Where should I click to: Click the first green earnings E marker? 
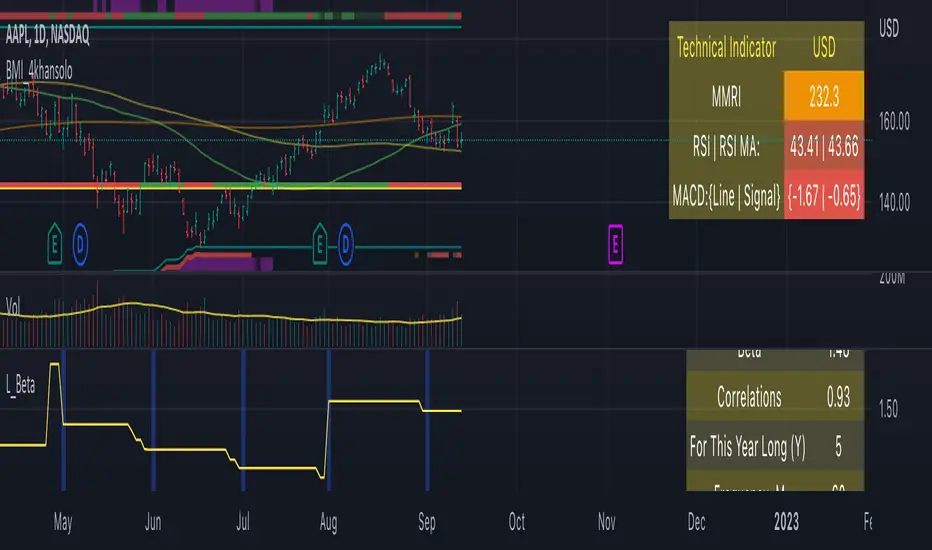(x=54, y=242)
